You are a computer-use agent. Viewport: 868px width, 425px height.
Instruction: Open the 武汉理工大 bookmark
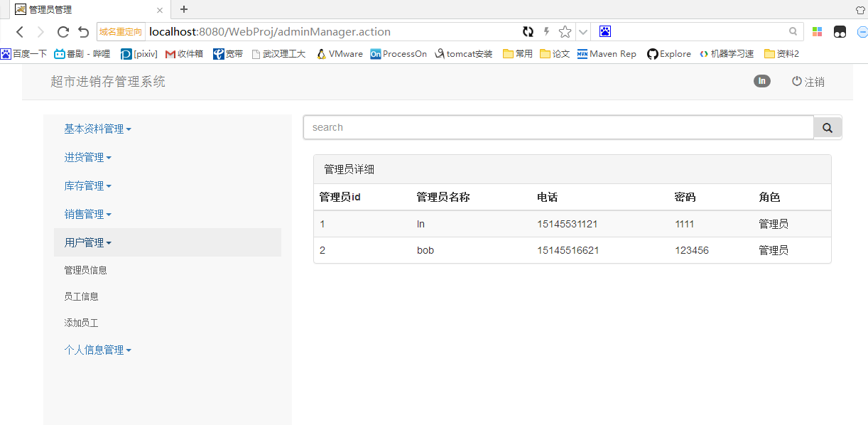click(279, 53)
